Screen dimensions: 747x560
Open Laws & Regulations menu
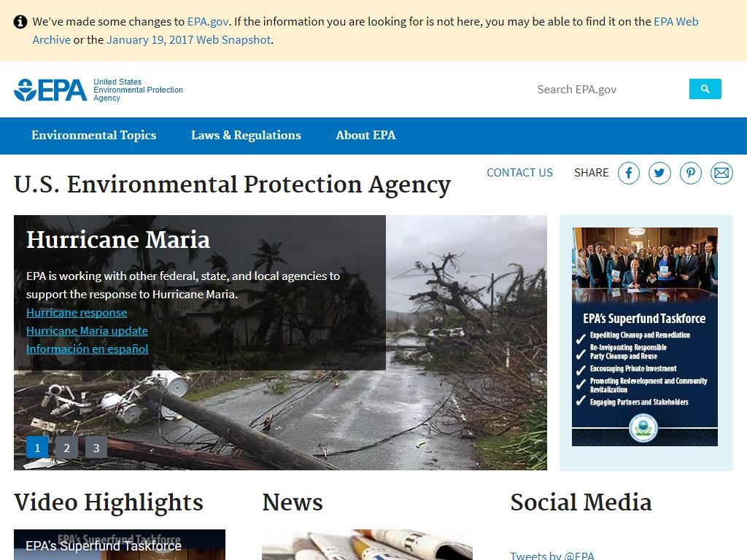pyautogui.click(x=246, y=135)
